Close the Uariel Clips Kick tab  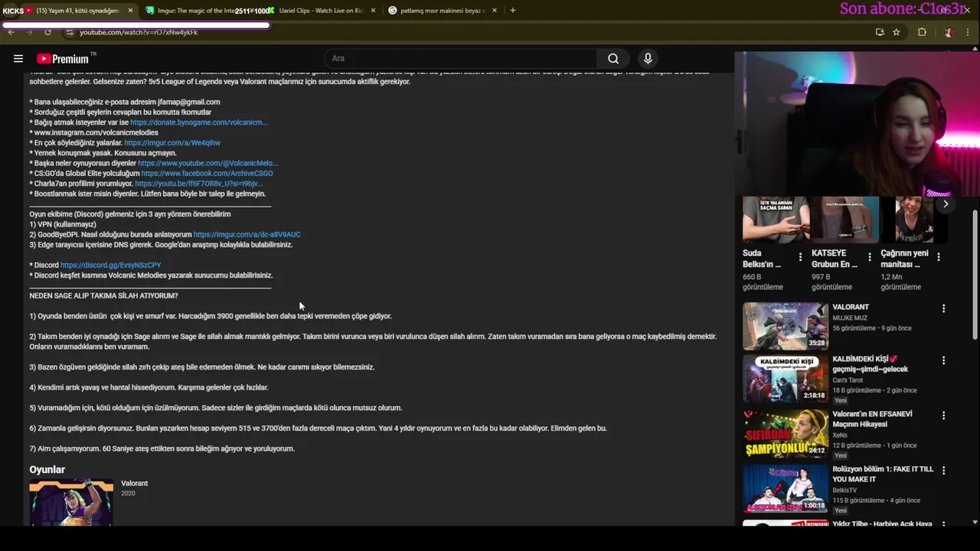point(374,11)
